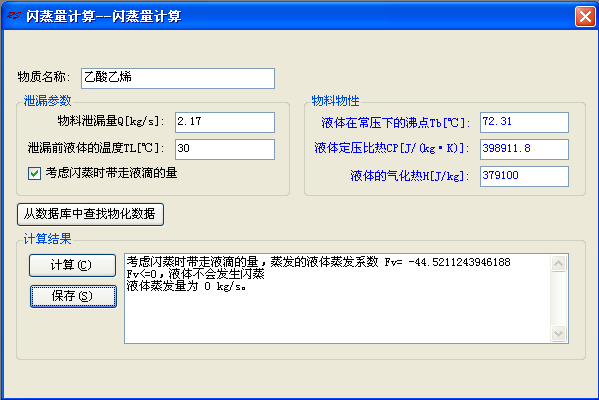This screenshot has height=400, width=599.
Task: Click the 物料泄漏量Q[kg/s] label
Action: pos(111,121)
